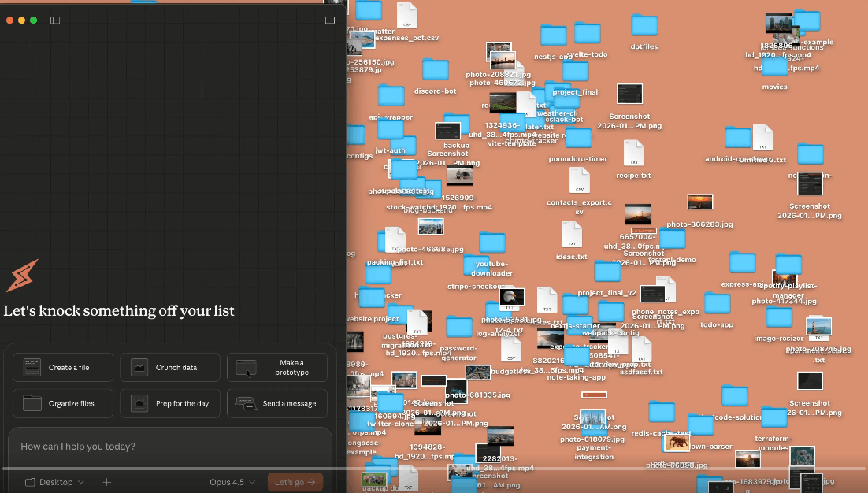The height and width of the screenshot is (493, 868).
Task: Select the photo-366283.jpg sunset thumbnail
Action: [699, 202]
